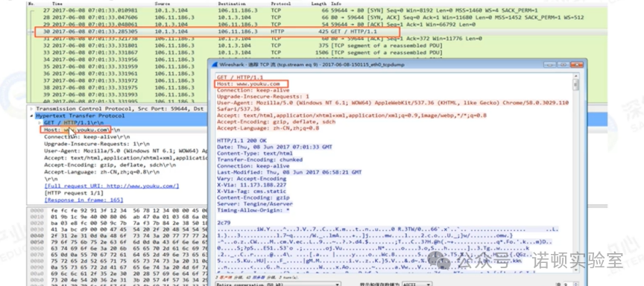Click Host: www.youku.com in stream dialog
The width and height of the screenshot is (644, 286).
pos(248,83)
